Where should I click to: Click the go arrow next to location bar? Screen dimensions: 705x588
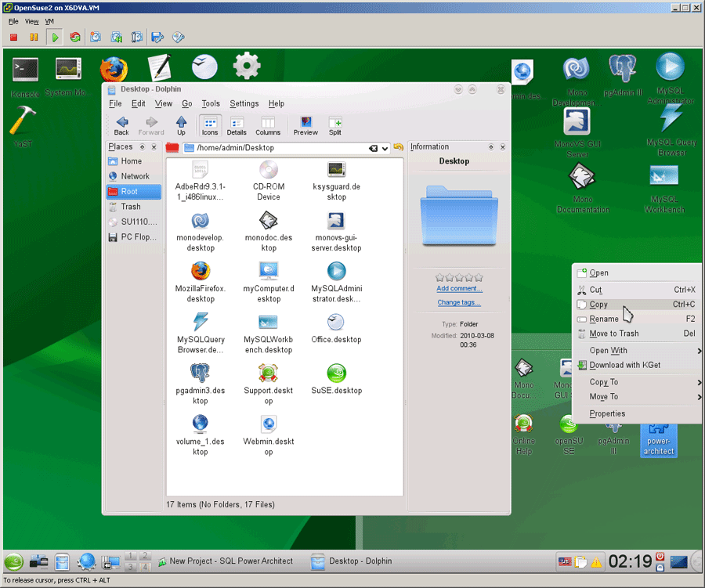pyautogui.click(x=399, y=147)
